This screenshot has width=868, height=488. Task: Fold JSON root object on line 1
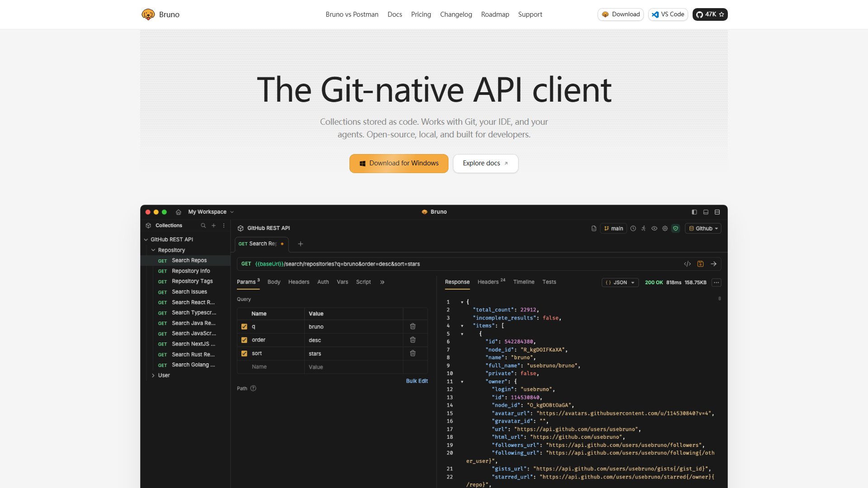[462, 302]
